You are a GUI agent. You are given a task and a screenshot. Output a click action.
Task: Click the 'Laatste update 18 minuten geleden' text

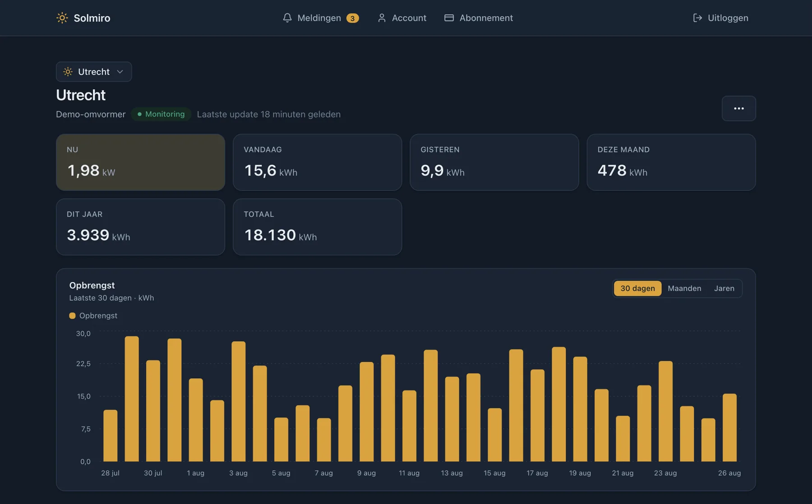pos(268,114)
